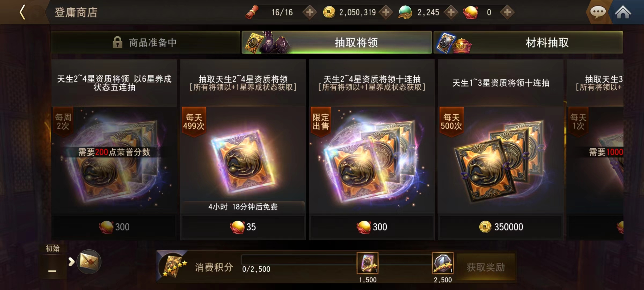
Task: Open the mail envelope icon
Action: (x=89, y=262)
